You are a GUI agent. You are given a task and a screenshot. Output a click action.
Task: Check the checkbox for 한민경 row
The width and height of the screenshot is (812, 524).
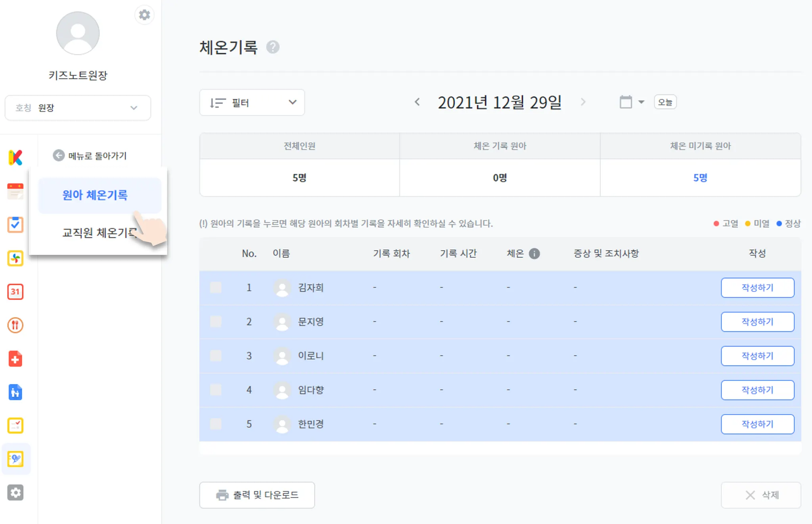[x=216, y=424]
